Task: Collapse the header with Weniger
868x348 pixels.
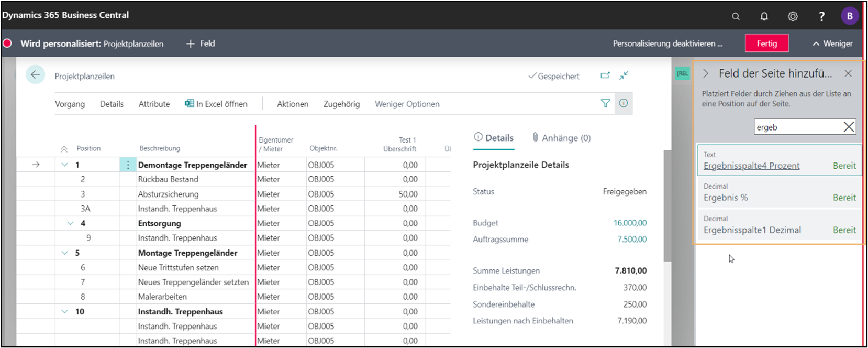Action: click(x=832, y=43)
